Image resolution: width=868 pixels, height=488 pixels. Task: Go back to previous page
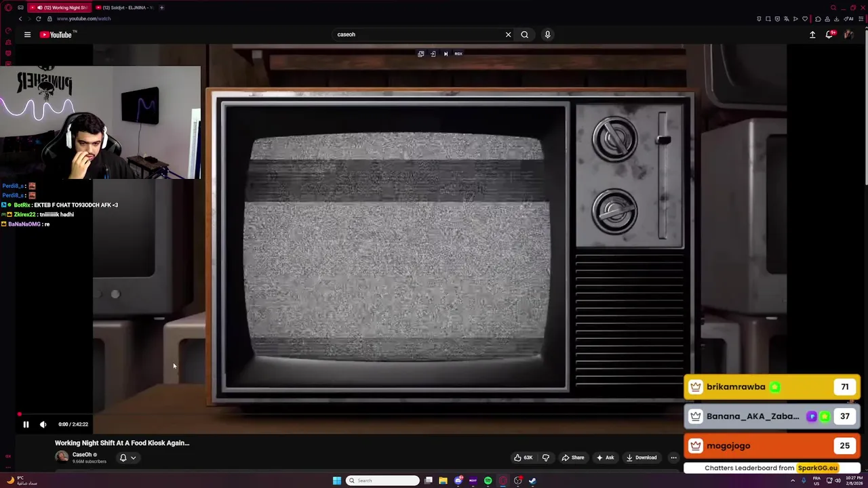pyautogui.click(x=20, y=19)
